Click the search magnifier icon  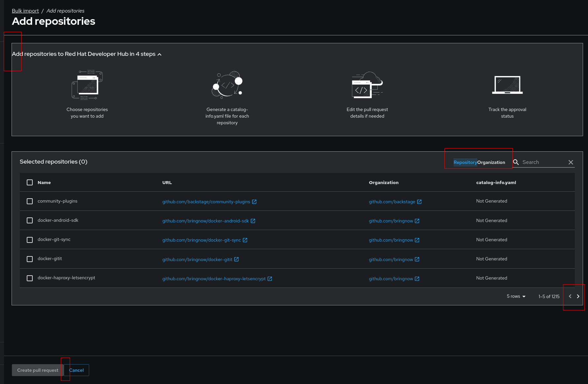[516, 162]
